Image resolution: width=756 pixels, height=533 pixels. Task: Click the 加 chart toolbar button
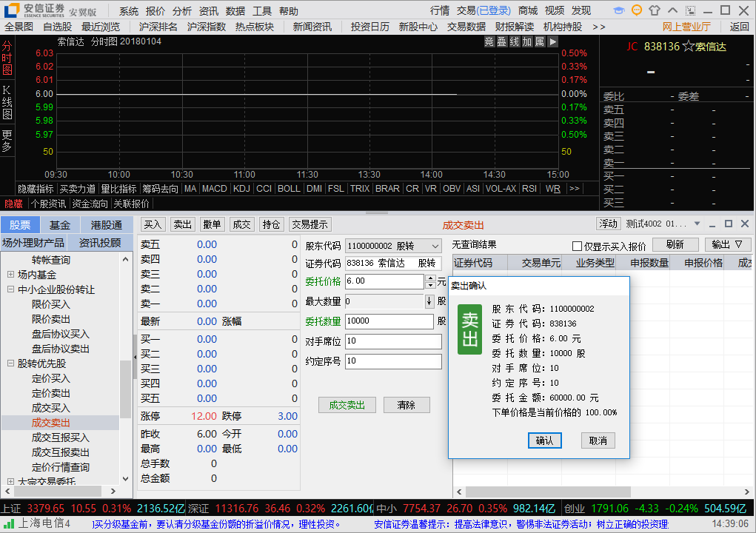527,42
